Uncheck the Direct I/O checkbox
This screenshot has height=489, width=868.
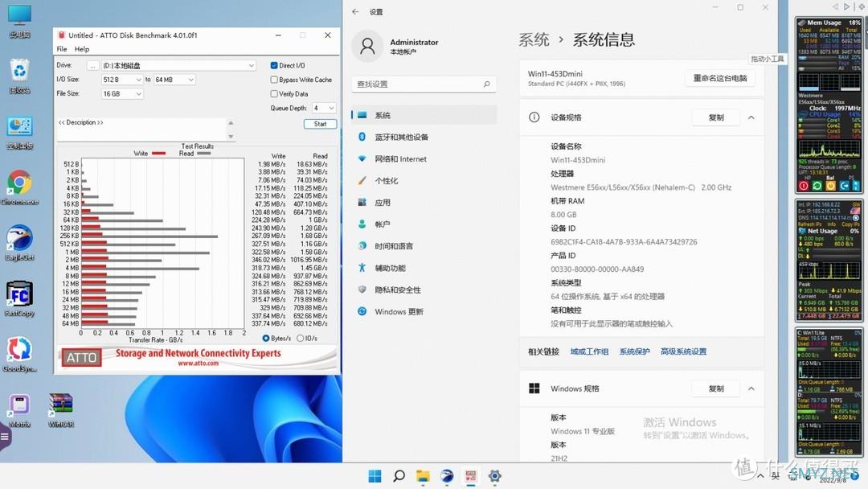point(274,65)
